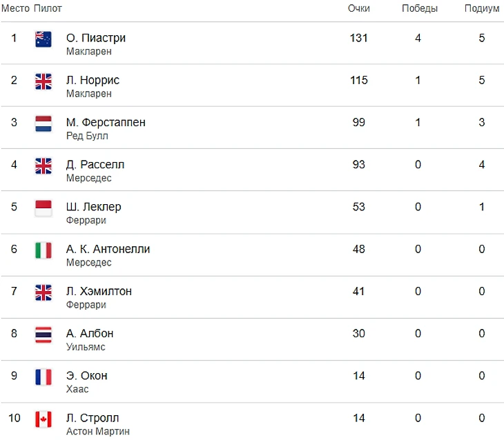
Task: Click the Пилот column header
Action: coord(48,8)
